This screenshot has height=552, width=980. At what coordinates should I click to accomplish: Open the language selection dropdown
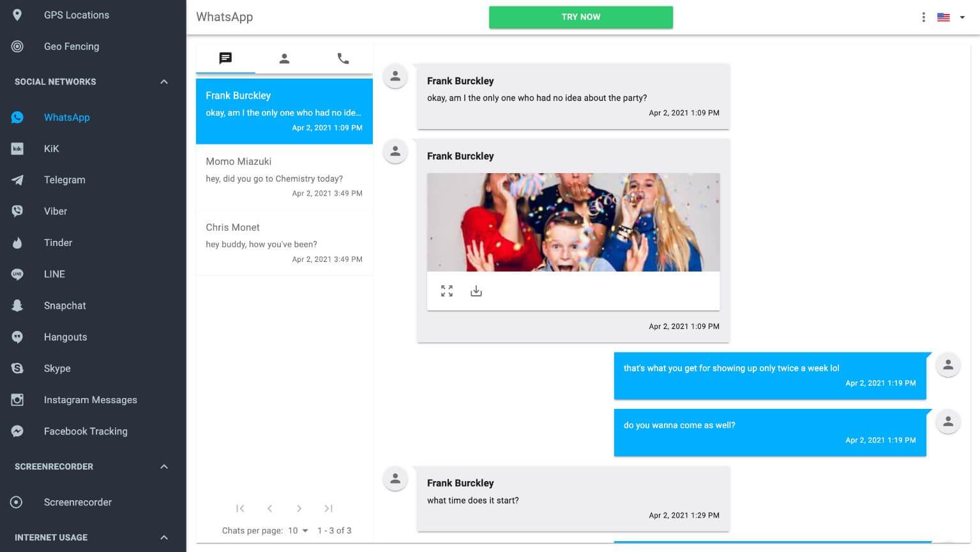click(950, 17)
